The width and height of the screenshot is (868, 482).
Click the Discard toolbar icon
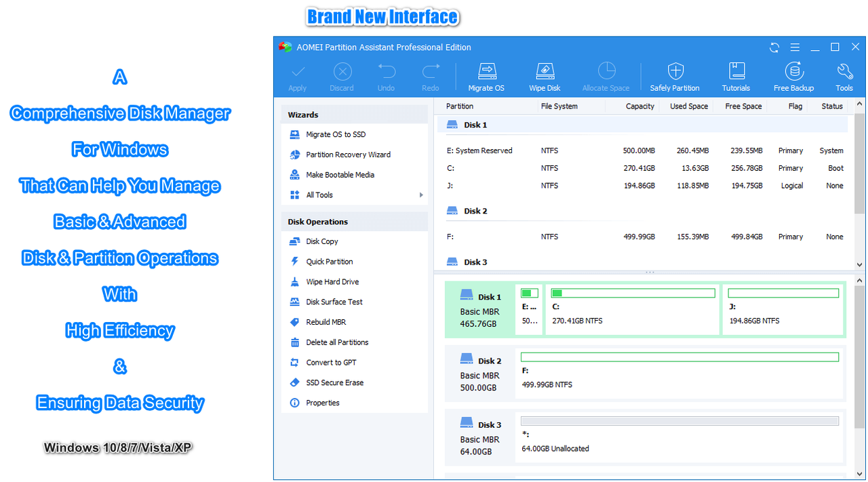pos(342,71)
